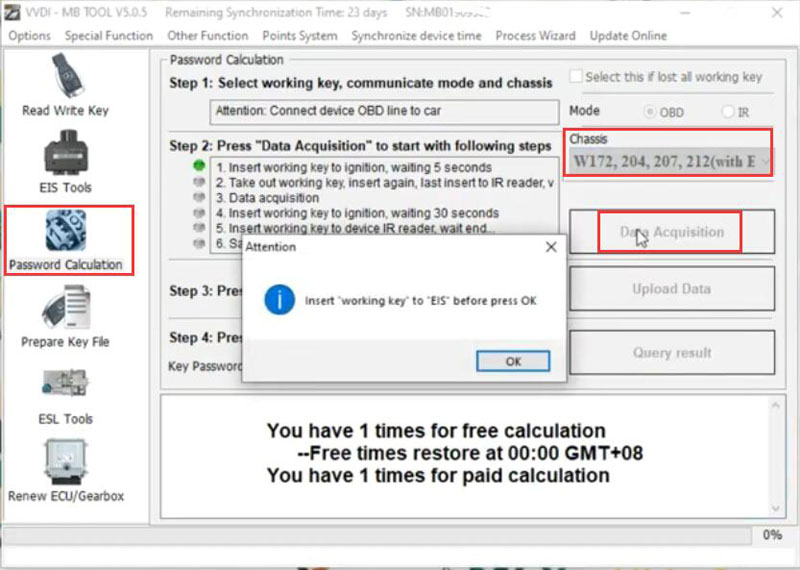Open the Other Function menu
Viewport: 800px width, 570px height.
208,36
